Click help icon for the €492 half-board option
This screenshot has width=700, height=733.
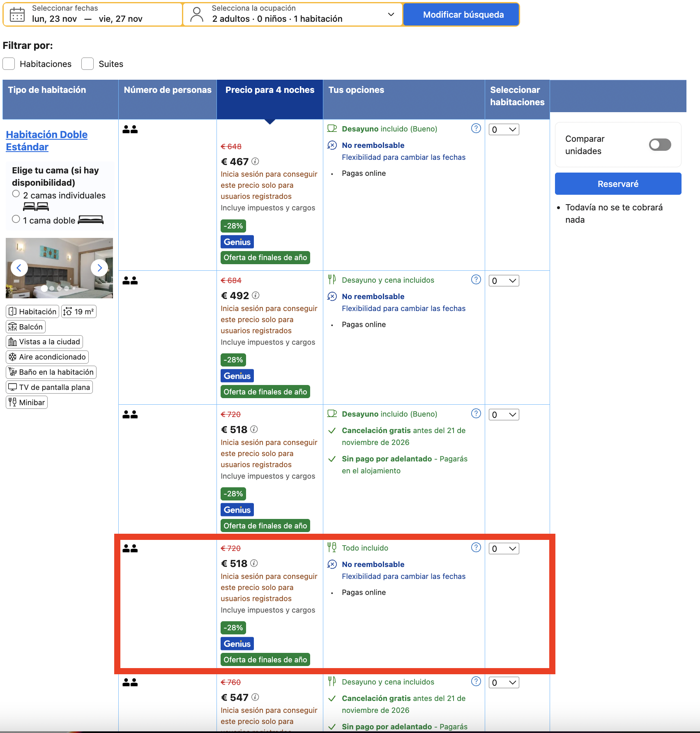[476, 280]
